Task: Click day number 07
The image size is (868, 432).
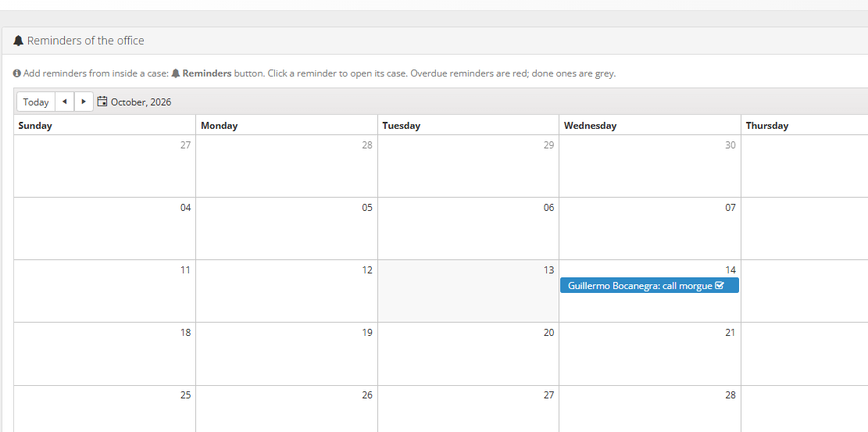Action: [730, 207]
